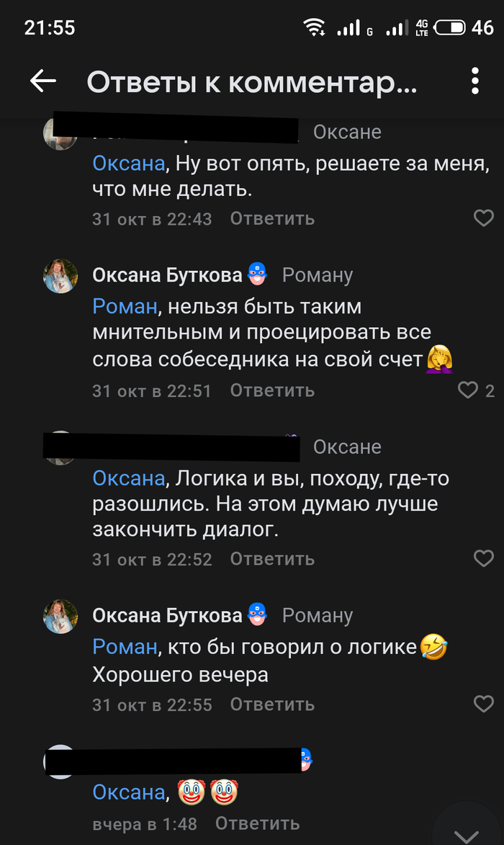Reply to the clown emoji comment
Viewport: 504px width, 845px height.
click(257, 823)
